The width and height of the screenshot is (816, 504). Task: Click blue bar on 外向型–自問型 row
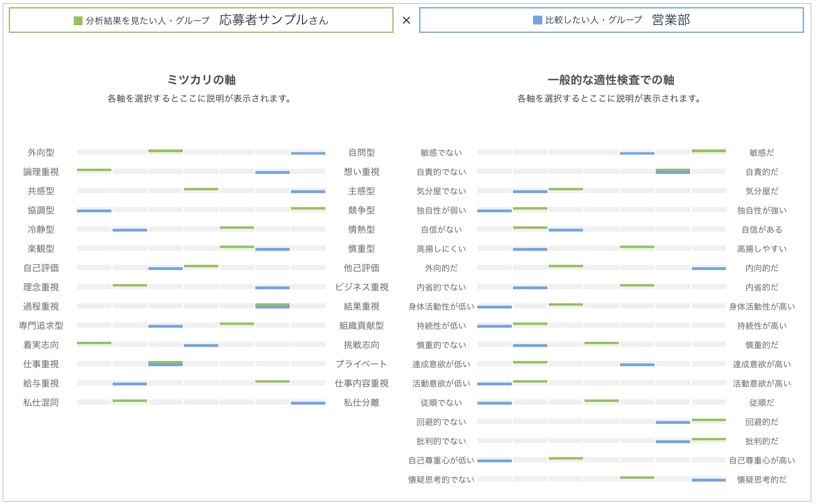(x=308, y=153)
